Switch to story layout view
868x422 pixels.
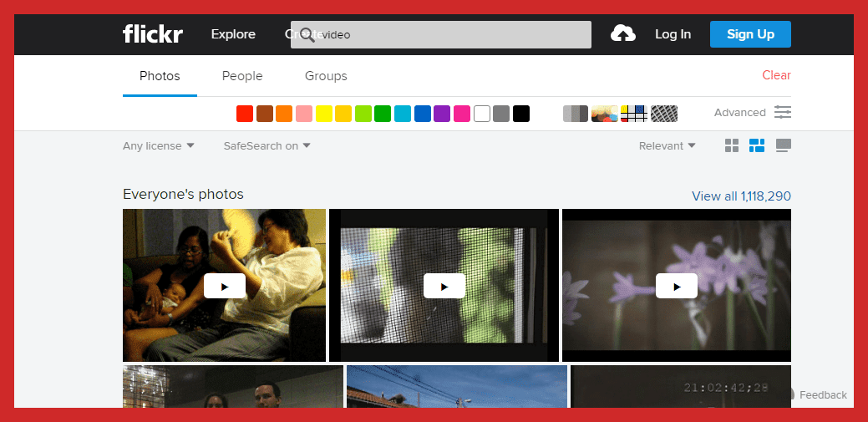coord(784,145)
